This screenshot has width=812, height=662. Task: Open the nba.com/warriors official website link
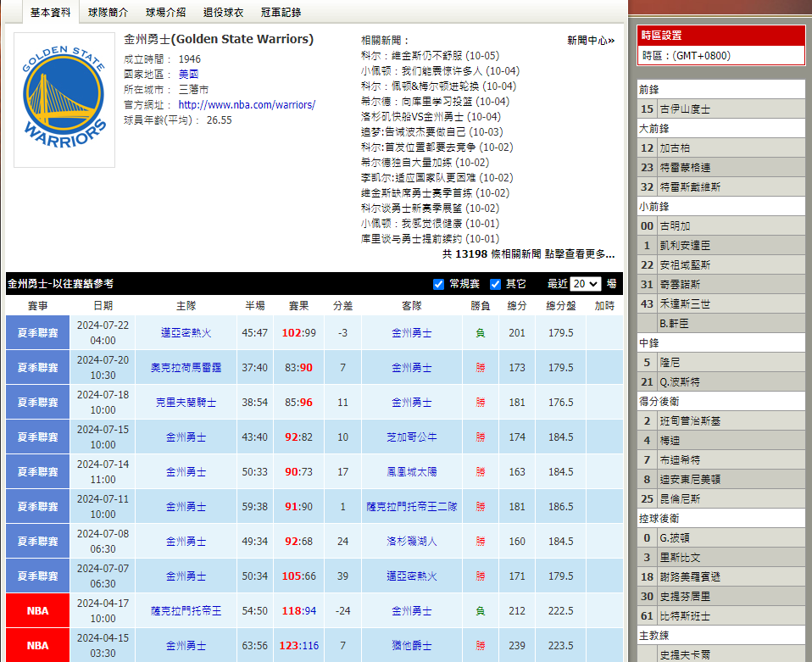tap(247, 104)
